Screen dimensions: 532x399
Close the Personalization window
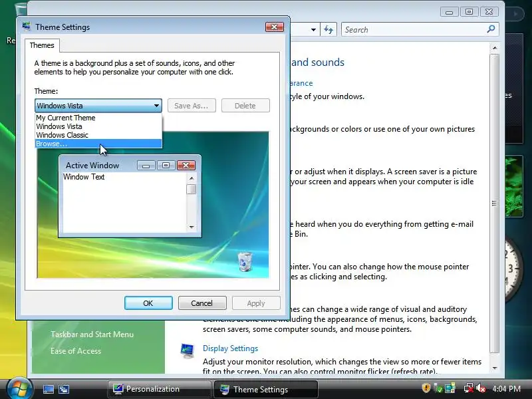489,12
